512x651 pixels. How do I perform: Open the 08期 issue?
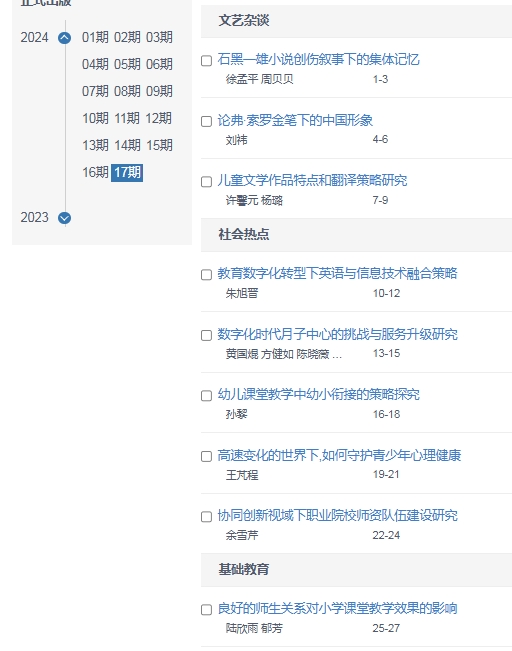coord(127,91)
